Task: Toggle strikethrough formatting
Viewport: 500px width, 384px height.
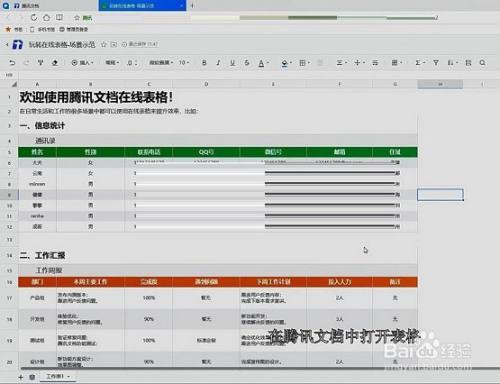Action: pyautogui.click(x=247, y=63)
